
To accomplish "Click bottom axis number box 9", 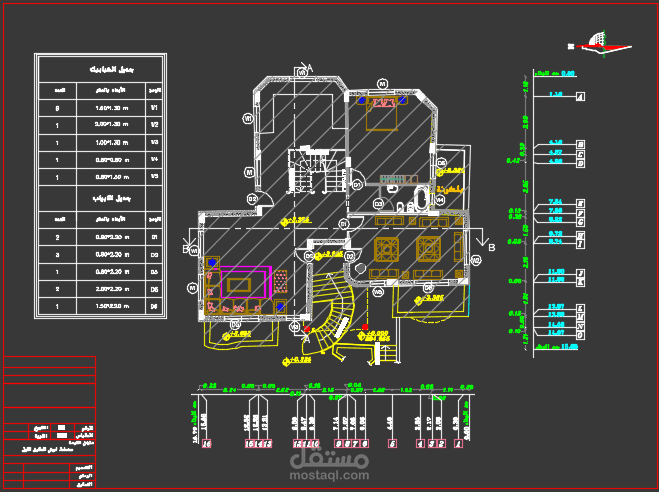I will coord(339,444).
